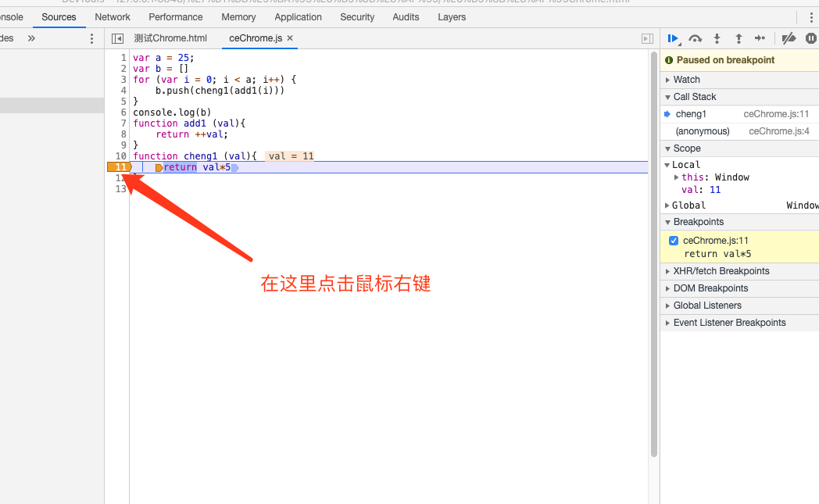Resume script execution
The width and height of the screenshot is (819, 504).
(x=673, y=38)
